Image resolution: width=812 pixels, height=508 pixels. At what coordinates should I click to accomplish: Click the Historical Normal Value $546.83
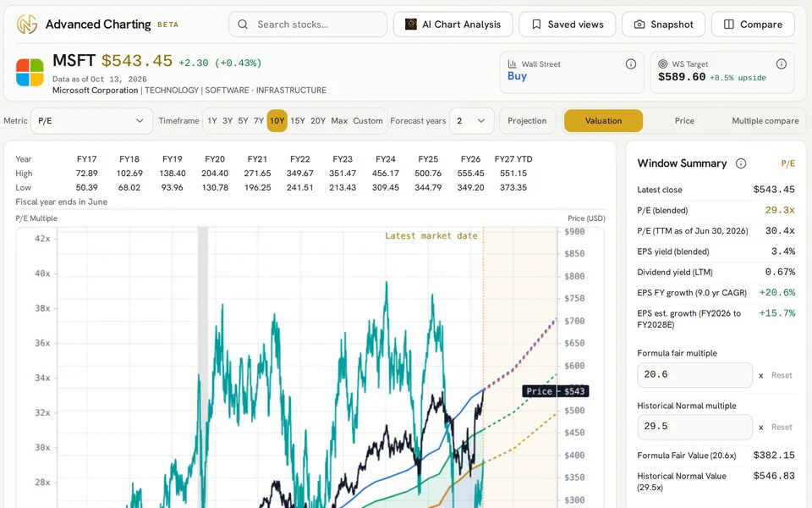click(774, 476)
